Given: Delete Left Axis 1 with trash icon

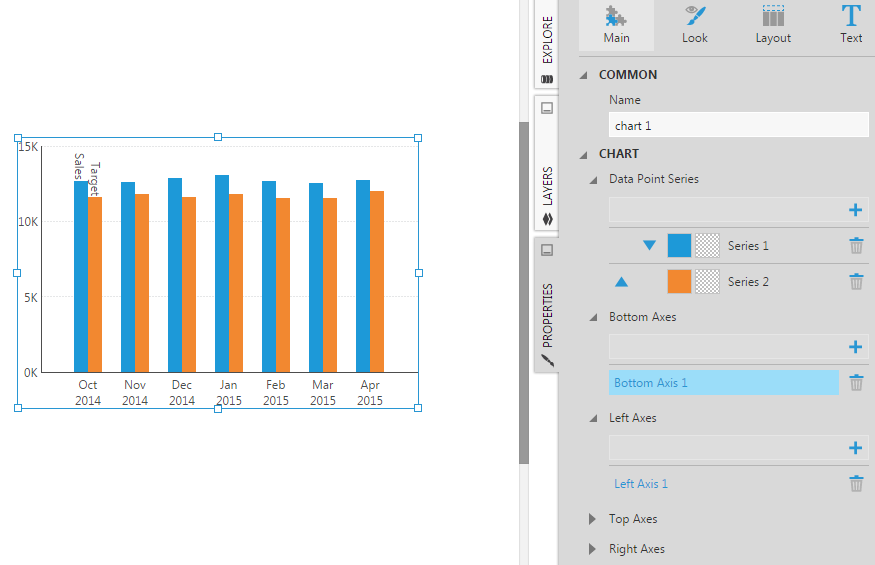Looking at the screenshot, I should 856,483.
